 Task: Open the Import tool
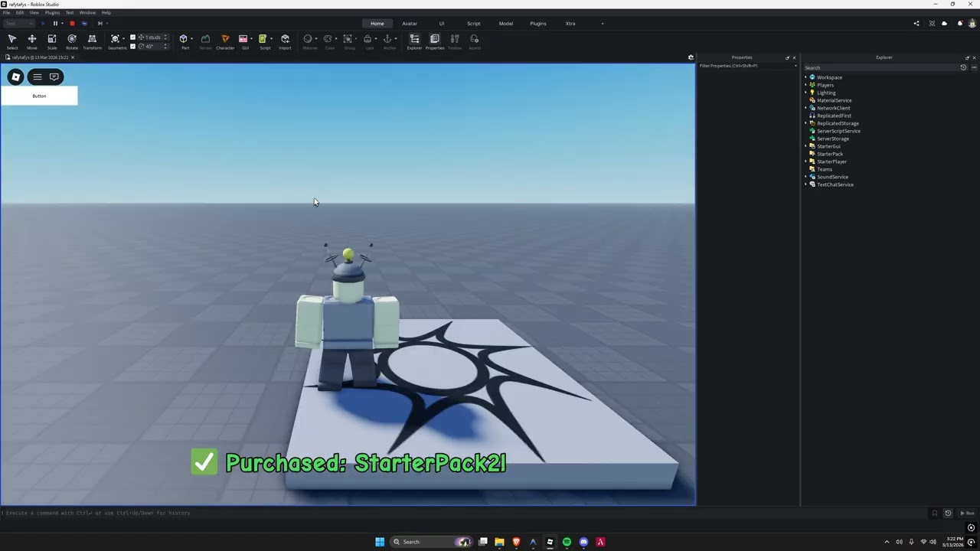pyautogui.click(x=285, y=41)
